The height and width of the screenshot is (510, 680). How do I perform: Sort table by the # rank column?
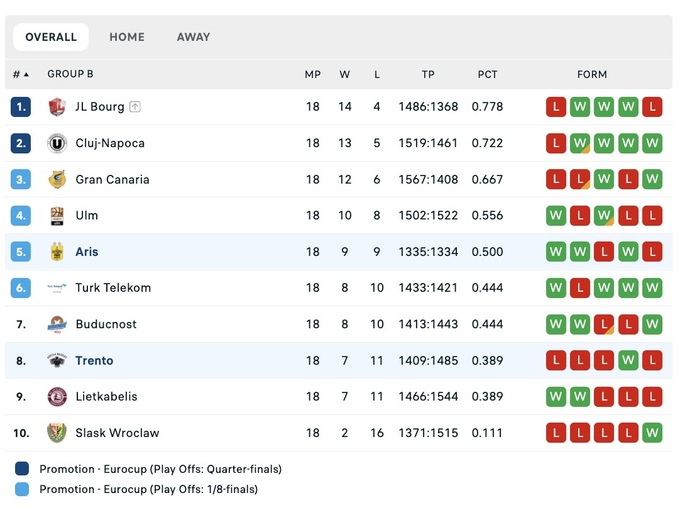tap(20, 74)
